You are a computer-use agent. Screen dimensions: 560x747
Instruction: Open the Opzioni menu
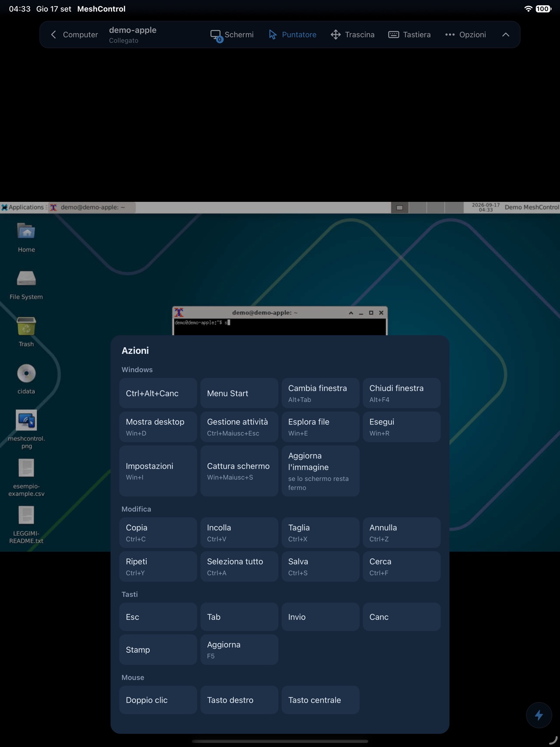465,35
